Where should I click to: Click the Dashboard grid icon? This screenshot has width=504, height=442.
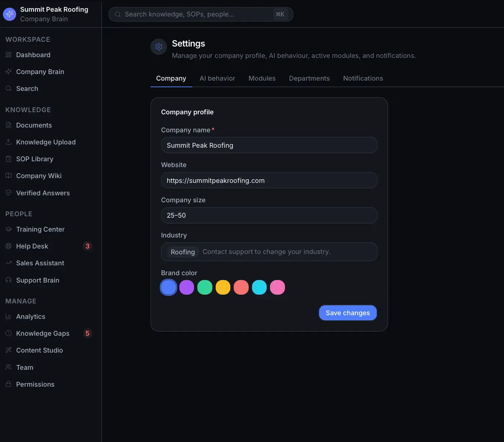pyautogui.click(x=8, y=55)
